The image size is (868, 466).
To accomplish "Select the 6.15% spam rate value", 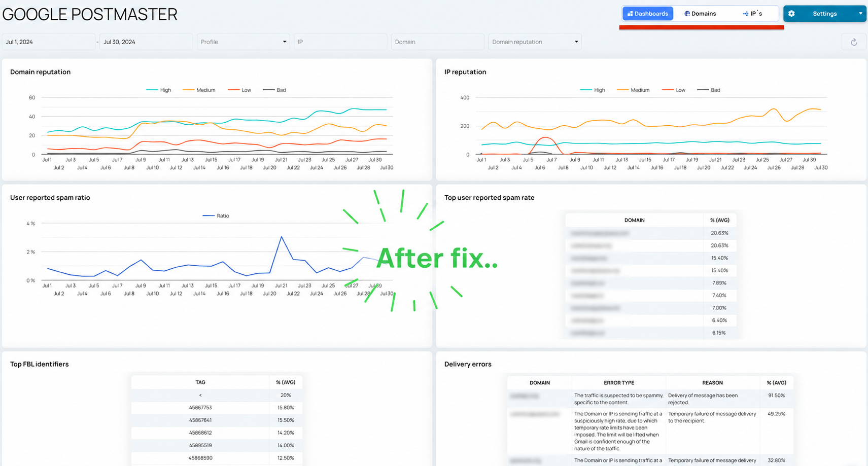I will [719, 333].
